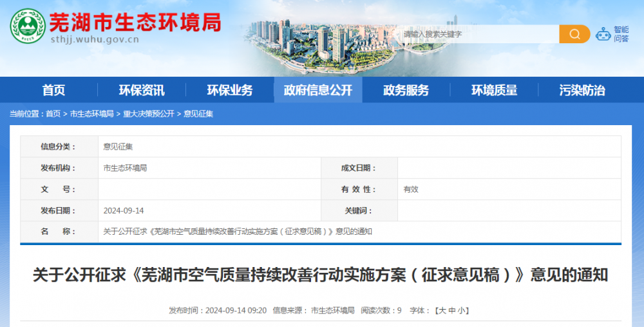This screenshot has height=327, width=644.
Task: Click the 名称 label cell
Action: click(59, 232)
